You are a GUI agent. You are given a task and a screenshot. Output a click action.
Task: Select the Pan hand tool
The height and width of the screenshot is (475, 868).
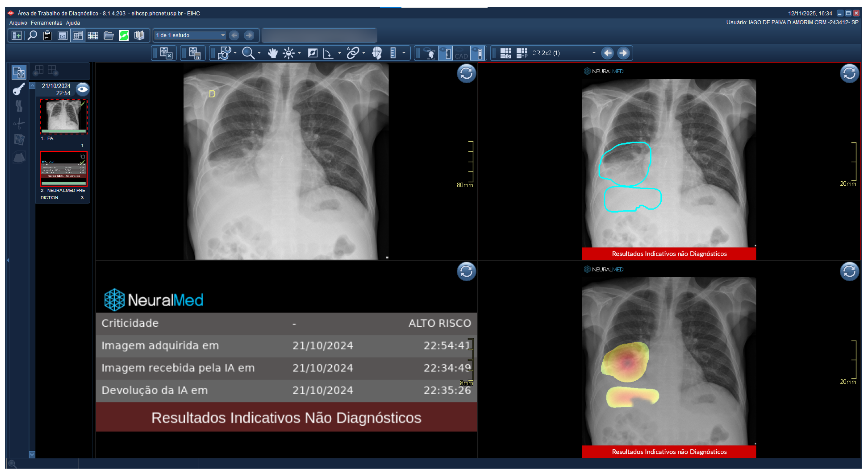(x=272, y=53)
